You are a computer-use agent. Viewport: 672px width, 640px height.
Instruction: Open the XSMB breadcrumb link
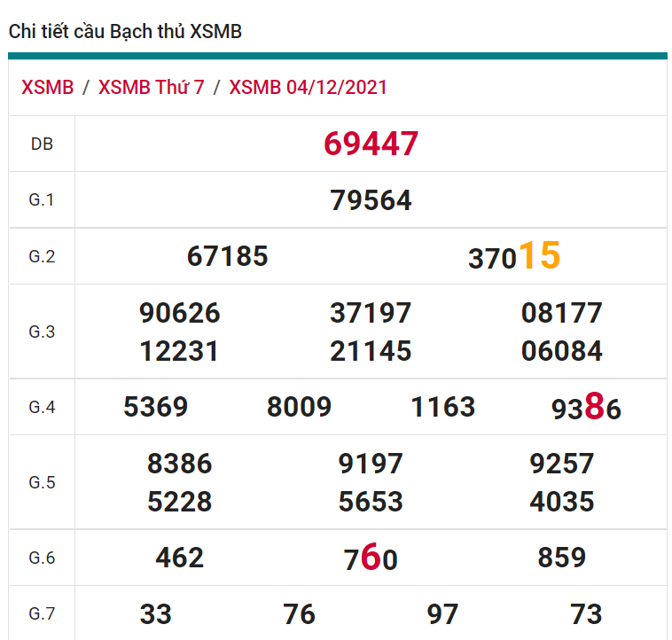[x=48, y=87]
